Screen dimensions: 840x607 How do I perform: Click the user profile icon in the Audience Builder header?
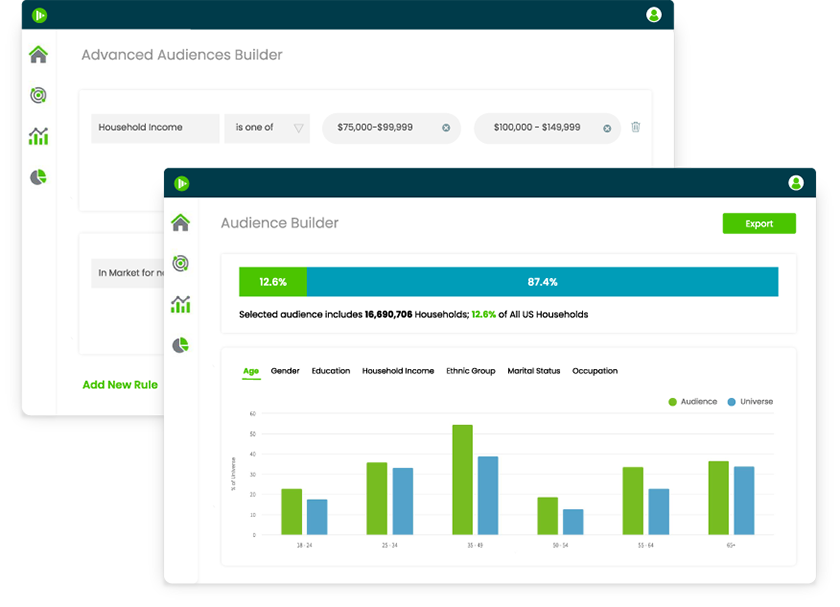[x=795, y=183]
